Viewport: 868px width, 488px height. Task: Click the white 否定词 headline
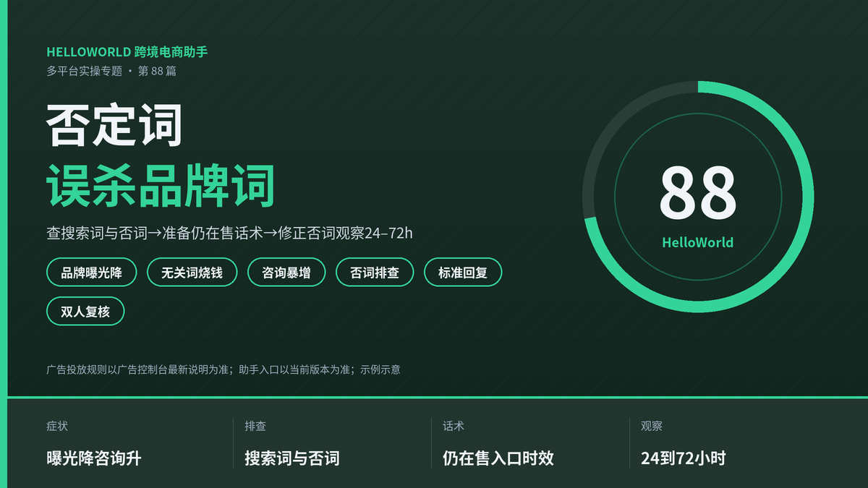click(114, 125)
